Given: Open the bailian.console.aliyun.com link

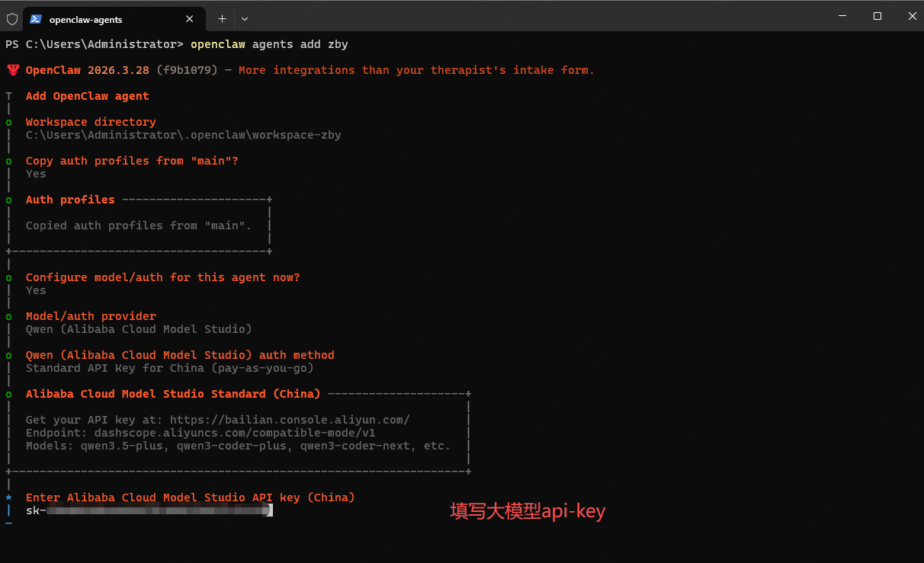Looking at the screenshot, I should tap(290, 420).
